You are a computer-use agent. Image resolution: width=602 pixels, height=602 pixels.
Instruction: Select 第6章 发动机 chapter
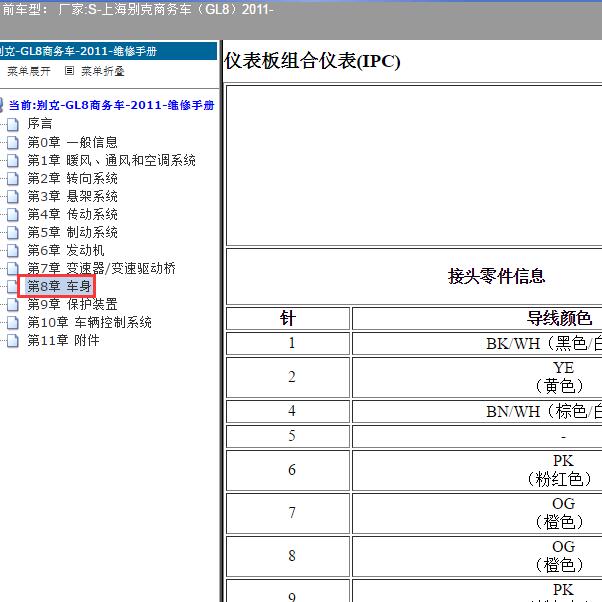pyautogui.click(x=66, y=250)
